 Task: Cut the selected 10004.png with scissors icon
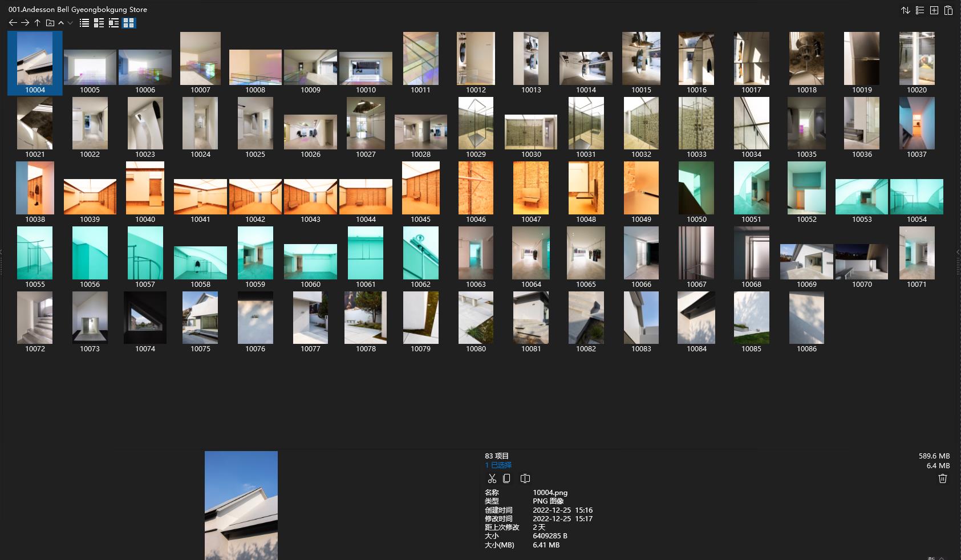[492, 478]
